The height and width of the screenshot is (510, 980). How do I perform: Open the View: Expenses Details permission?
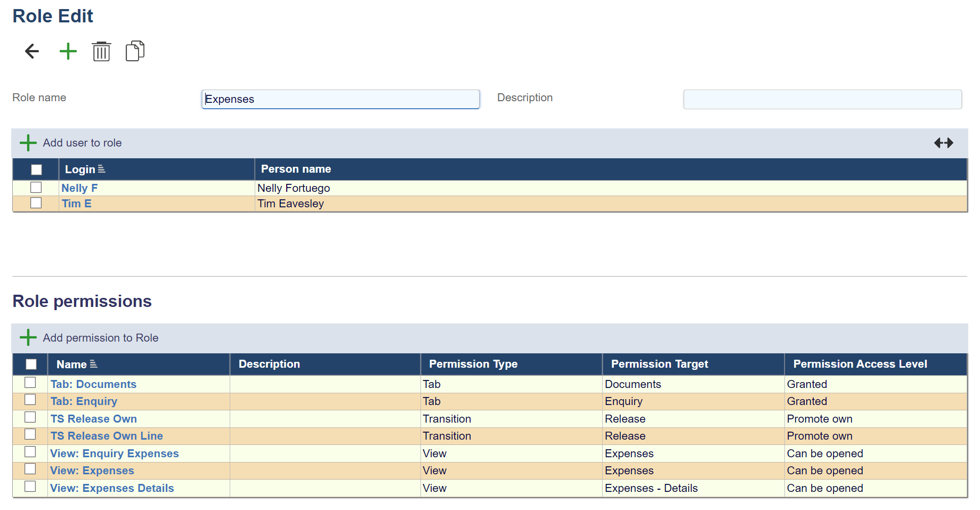point(112,488)
